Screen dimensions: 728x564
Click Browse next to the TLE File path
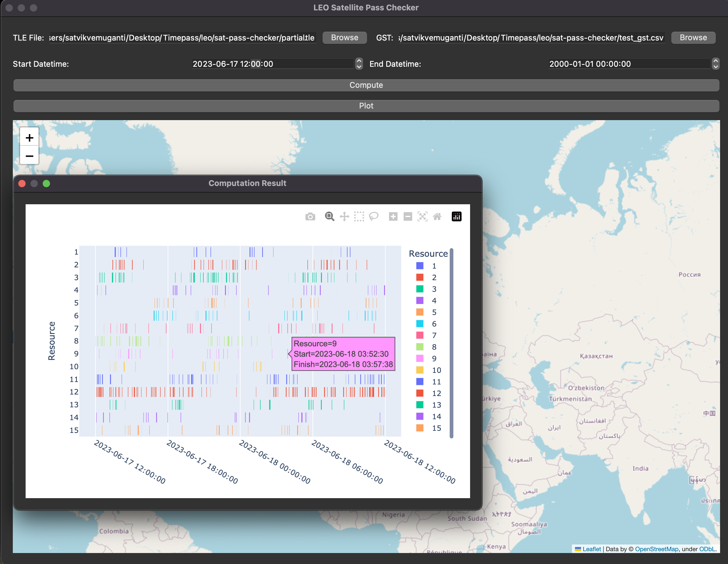coord(344,38)
